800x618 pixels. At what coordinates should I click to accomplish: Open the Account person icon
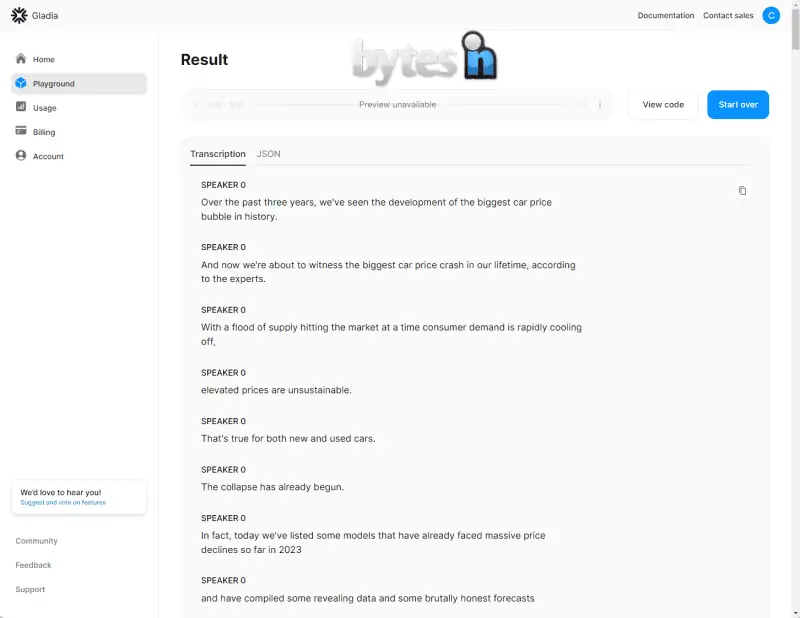[x=21, y=156]
